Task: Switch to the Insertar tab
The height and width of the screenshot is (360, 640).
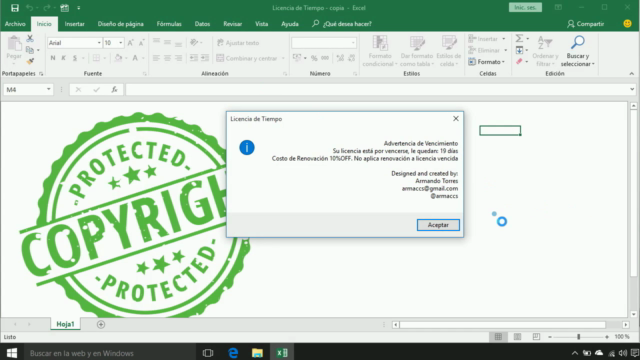Action: pyautogui.click(x=75, y=24)
